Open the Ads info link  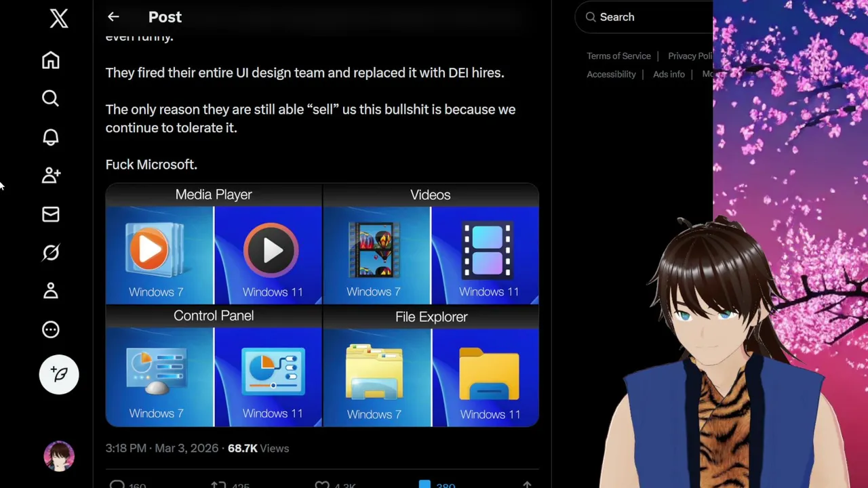669,75
